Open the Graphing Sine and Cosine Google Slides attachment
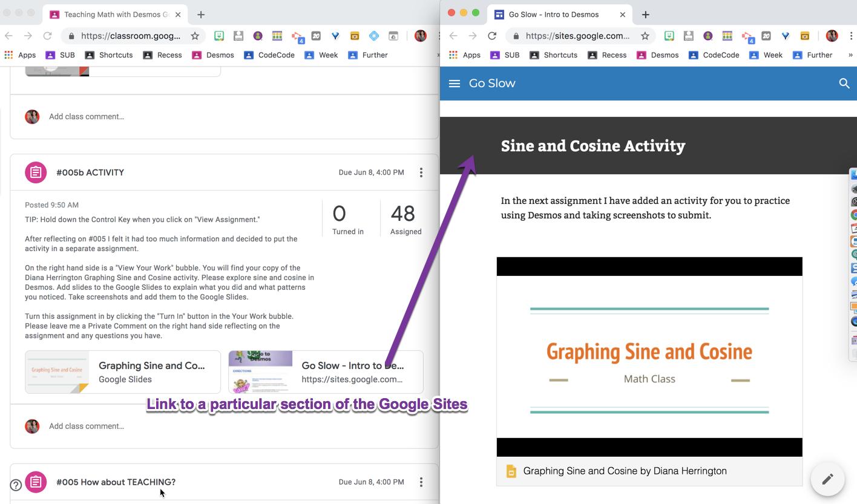The image size is (857, 504). click(123, 372)
